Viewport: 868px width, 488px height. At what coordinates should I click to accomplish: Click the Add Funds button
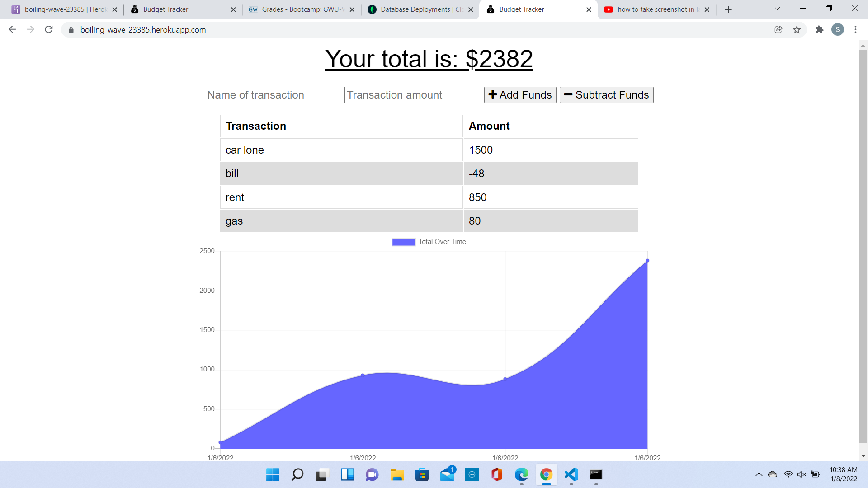[520, 95]
